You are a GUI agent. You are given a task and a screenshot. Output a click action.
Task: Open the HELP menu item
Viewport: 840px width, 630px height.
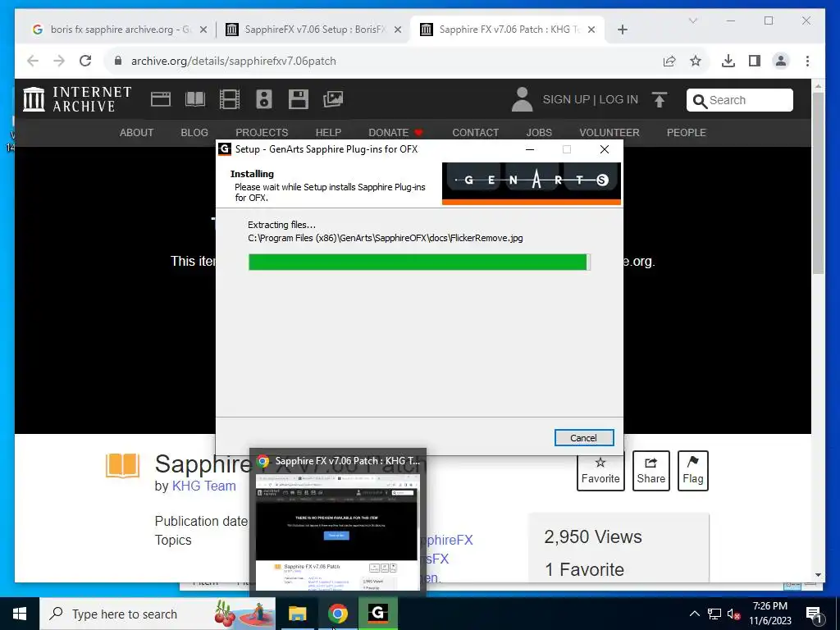coord(328,132)
